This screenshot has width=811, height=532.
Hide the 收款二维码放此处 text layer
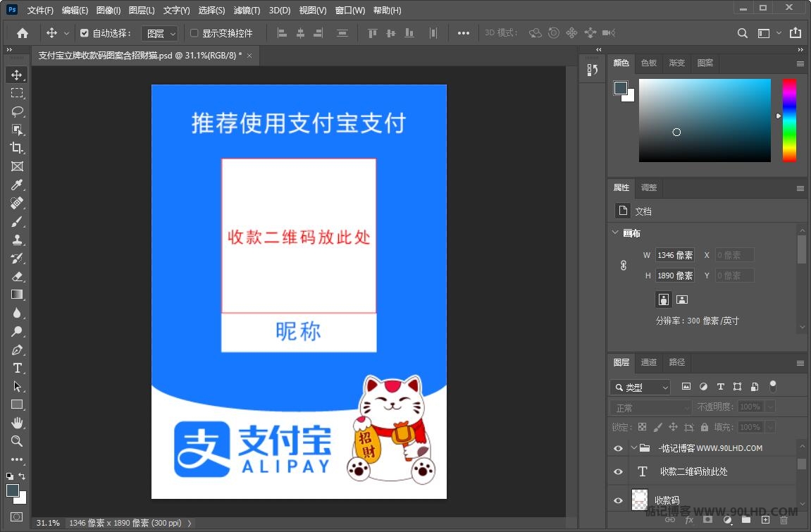tap(618, 471)
